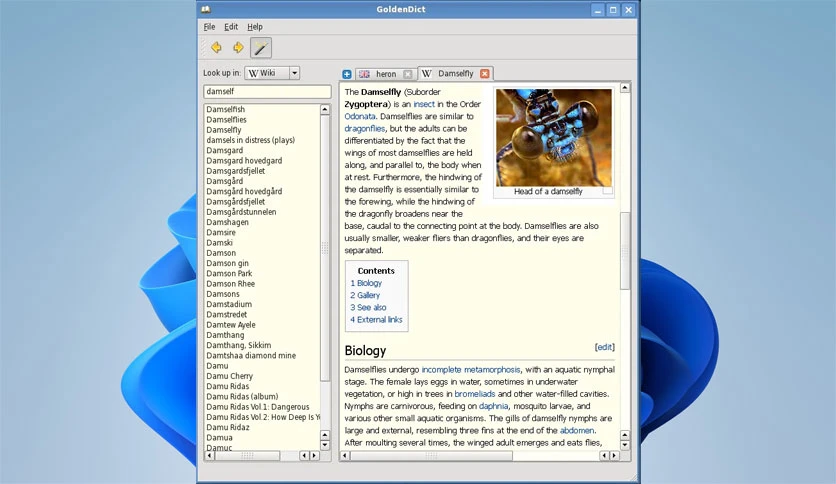This screenshot has height=484, width=836.
Task: Close the heron tab
Action: [407, 74]
